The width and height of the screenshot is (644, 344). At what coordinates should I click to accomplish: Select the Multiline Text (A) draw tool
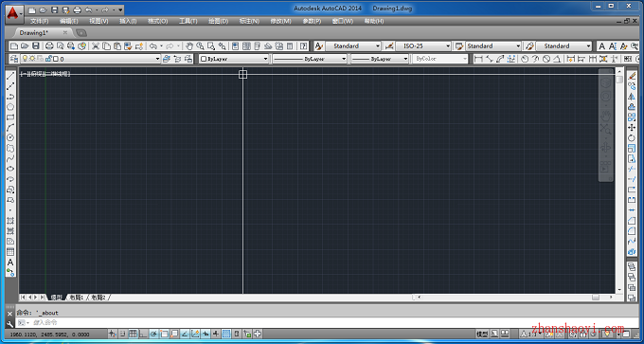pyautogui.click(x=10, y=263)
